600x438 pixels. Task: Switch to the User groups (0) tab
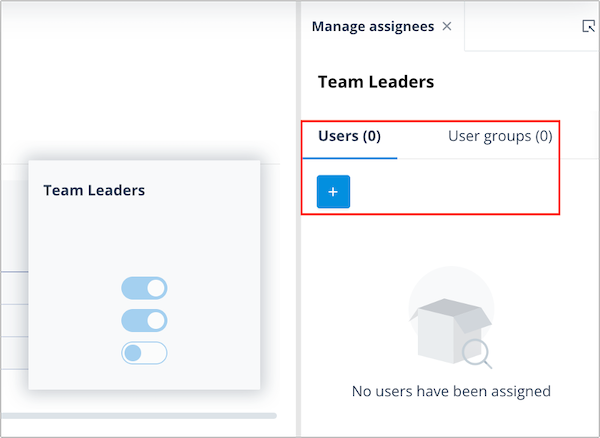tap(500, 136)
